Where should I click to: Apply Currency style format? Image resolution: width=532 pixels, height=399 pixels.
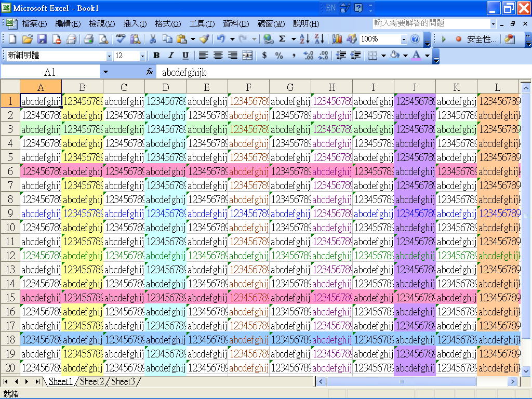coord(264,56)
